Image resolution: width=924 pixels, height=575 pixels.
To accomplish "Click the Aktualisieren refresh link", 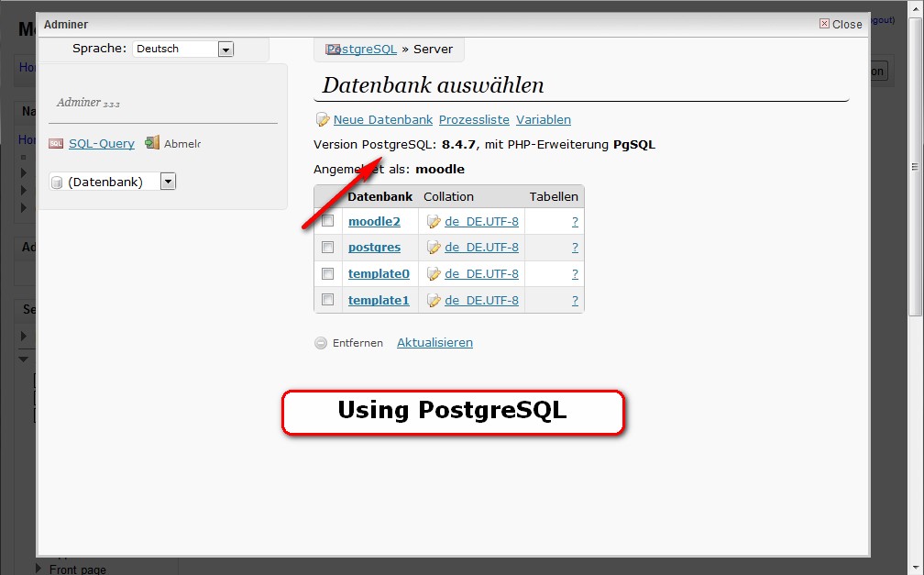I will (x=434, y=343).
